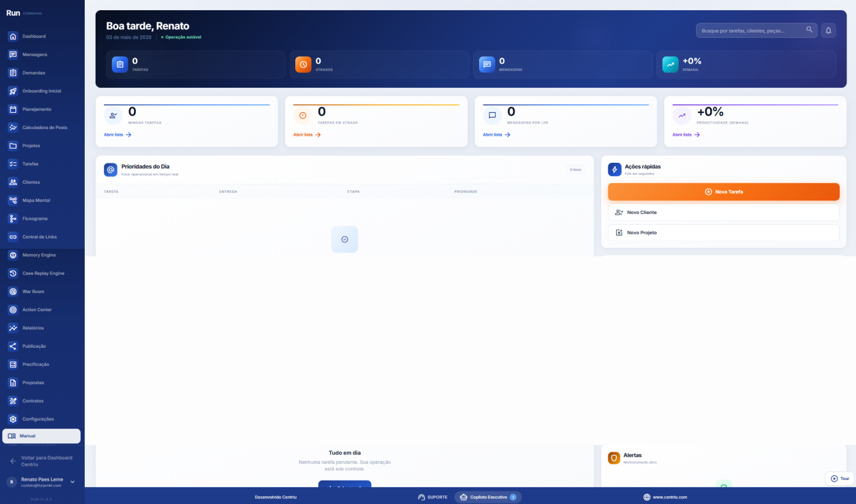856x504 pixels.
Task: Click the Desenvolvido Centriu footer text
Action: pyautogui.click(x=276, y=497)
